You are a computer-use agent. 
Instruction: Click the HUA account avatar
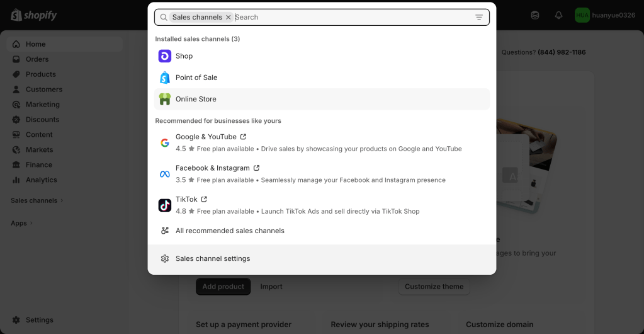(x=582, y=15)
